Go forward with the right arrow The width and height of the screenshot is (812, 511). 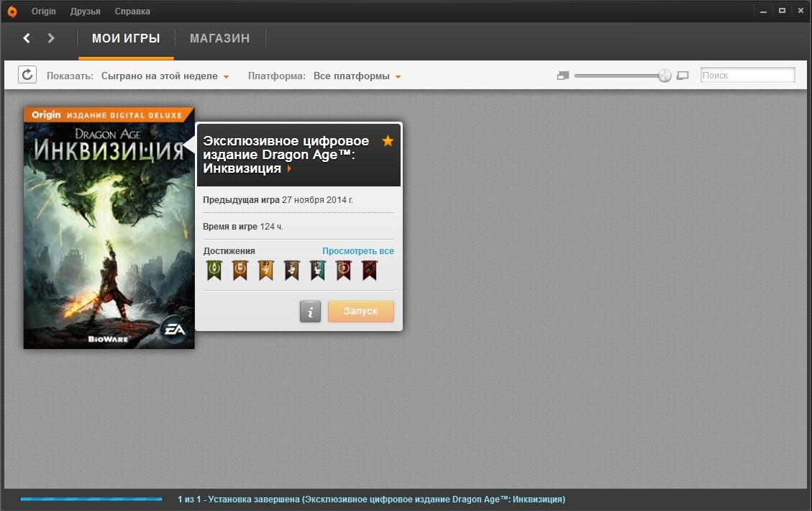coord(51,38)
